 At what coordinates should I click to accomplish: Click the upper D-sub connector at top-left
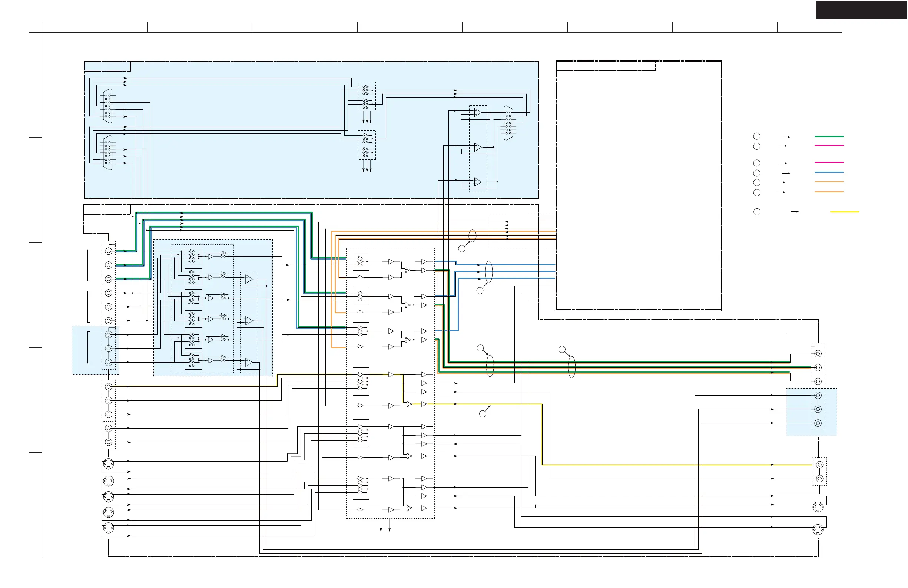(108, 106)
